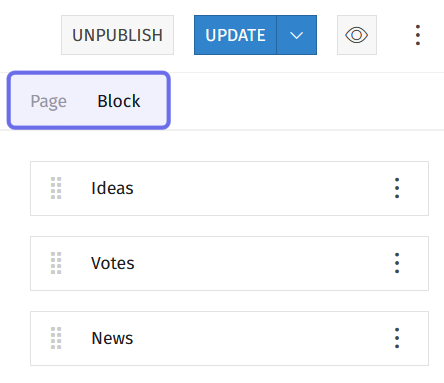444x383 pixels.
Task: Click the Ideas label text
Action: 112,188
